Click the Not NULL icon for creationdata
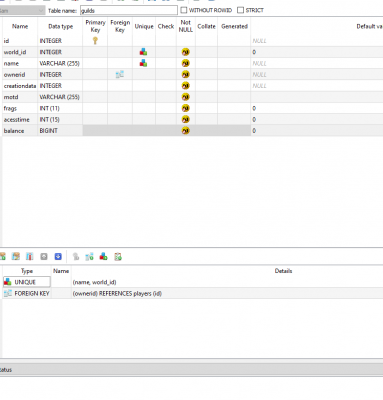Screen dimensions: 383x400 pos(186,86)
